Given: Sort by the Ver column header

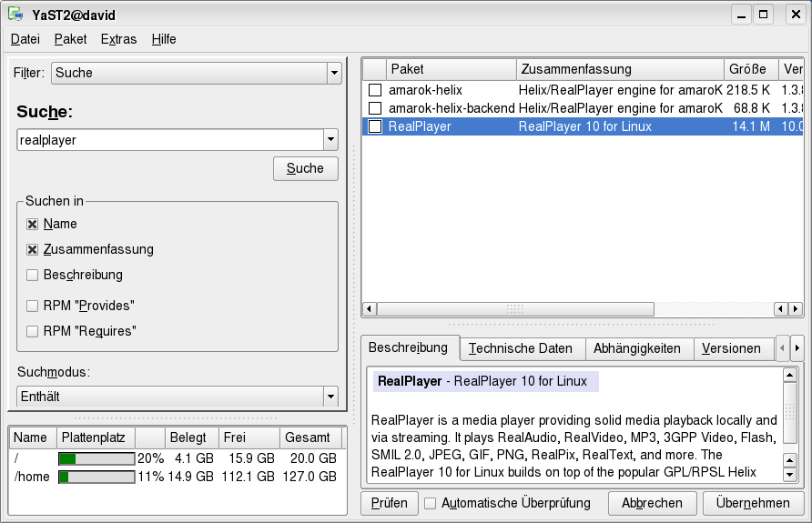Looking at the screenshot, I should pyautogui.click(x=791, y=69).
